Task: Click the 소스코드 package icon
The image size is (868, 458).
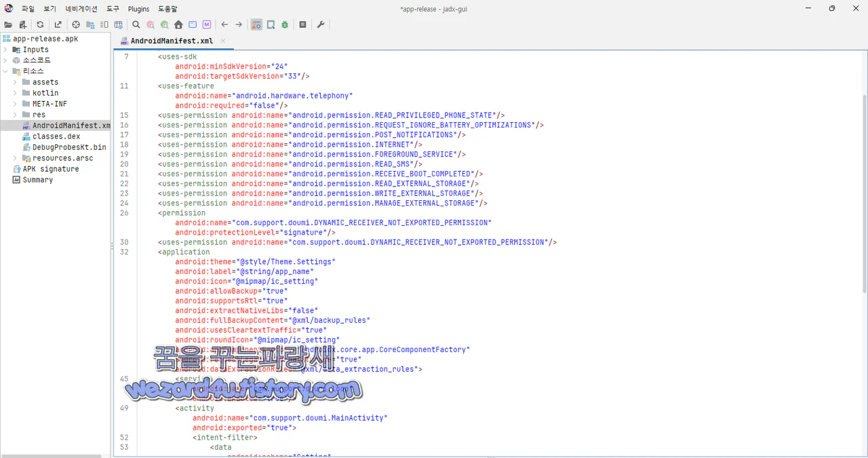Action: coord(16,60)
